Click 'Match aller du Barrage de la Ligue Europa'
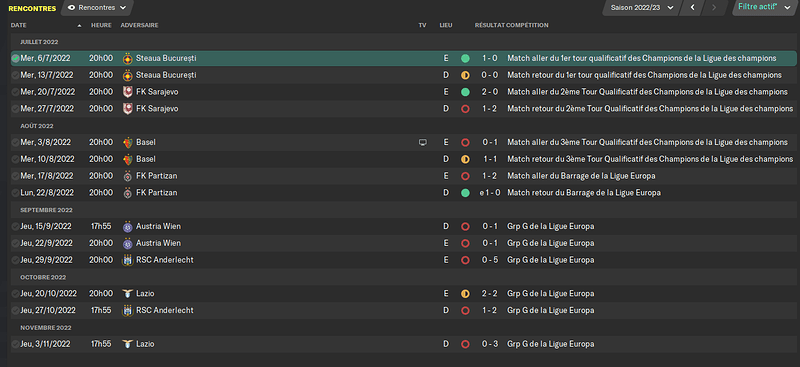800x367 pixels. pos(581,176)
